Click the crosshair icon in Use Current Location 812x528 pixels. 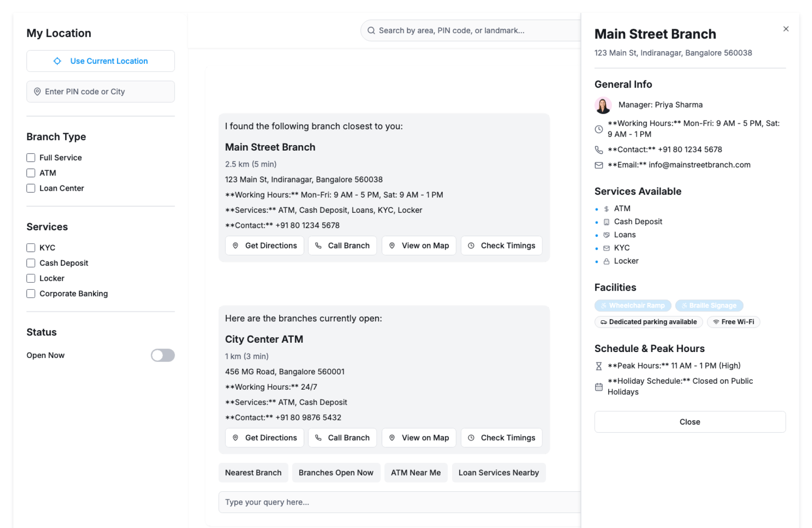coord(57,61)
